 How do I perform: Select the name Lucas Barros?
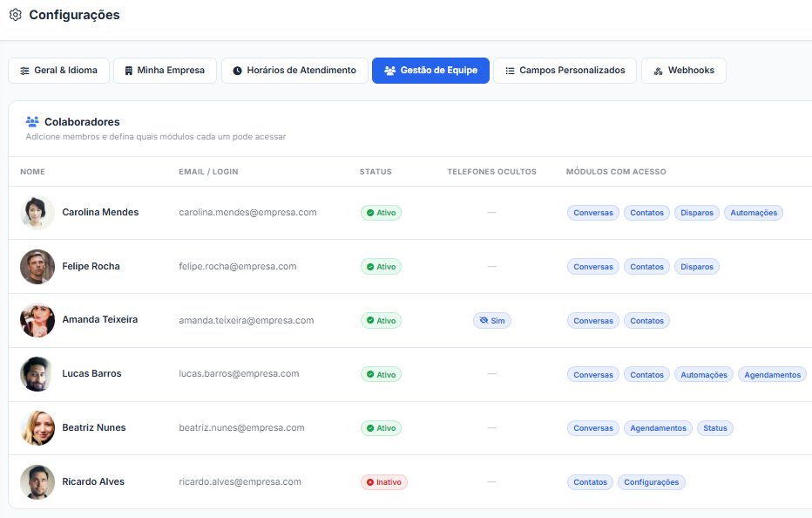91,373
